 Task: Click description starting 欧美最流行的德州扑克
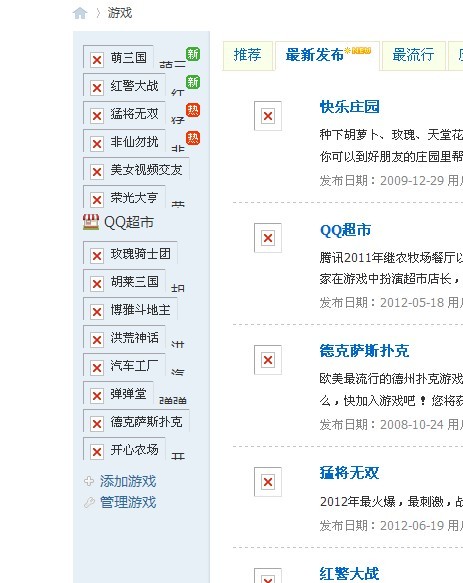point(391,390)
